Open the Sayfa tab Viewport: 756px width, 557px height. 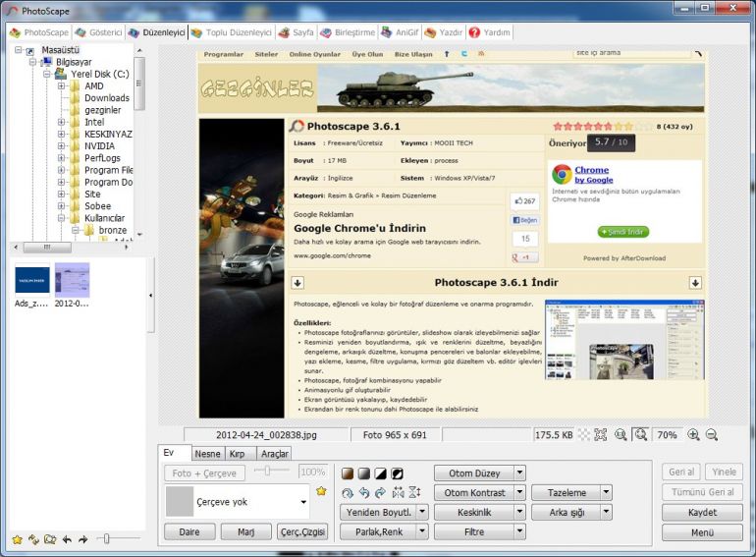297,32
